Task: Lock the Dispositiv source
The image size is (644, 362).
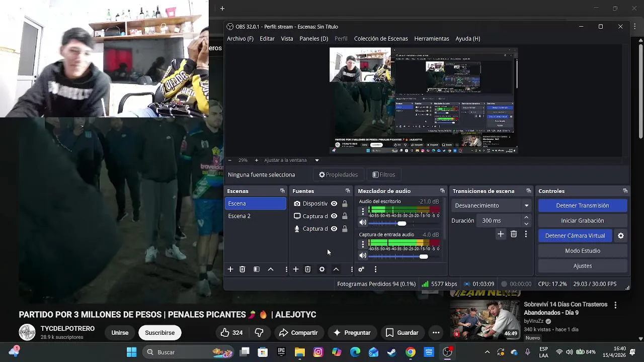Action: (x=345, y=204)
